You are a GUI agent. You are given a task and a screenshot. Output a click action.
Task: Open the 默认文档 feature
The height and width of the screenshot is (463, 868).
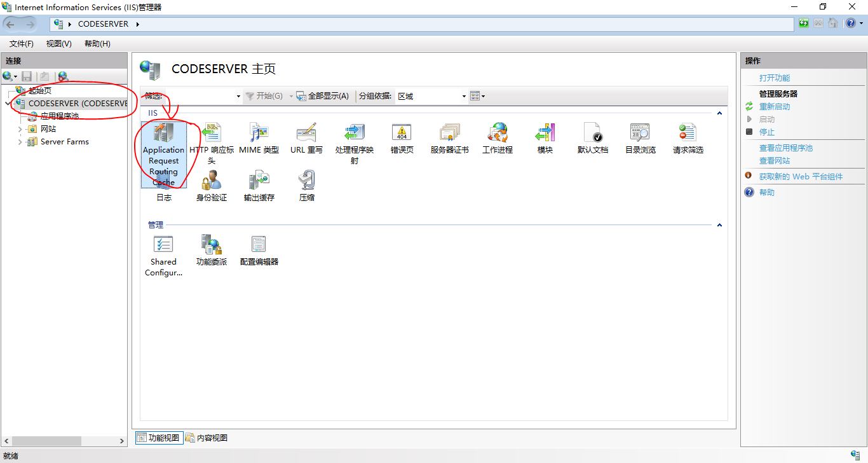pos(592,133)
